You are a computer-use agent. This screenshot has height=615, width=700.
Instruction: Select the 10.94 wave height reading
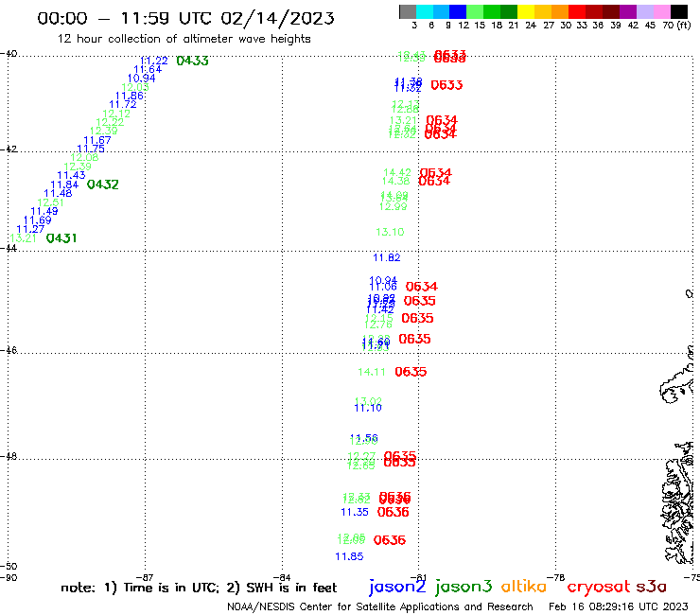tap(142, 79)
